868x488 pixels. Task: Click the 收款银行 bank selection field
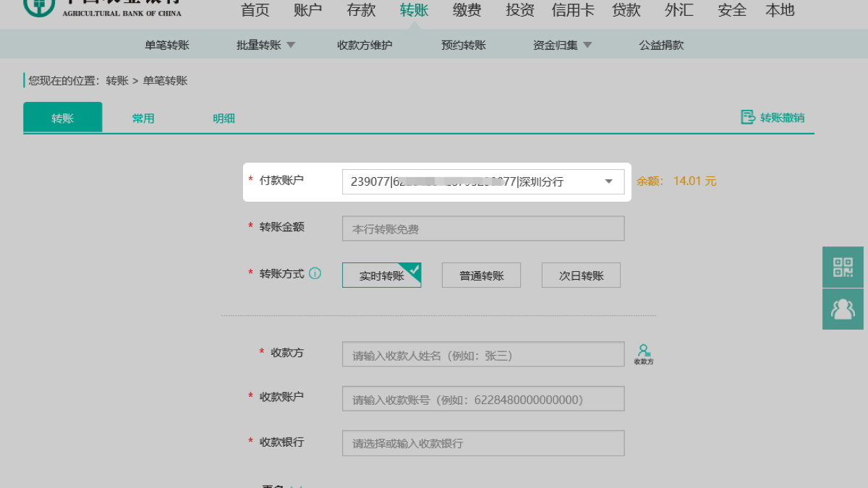coord(482,443)
